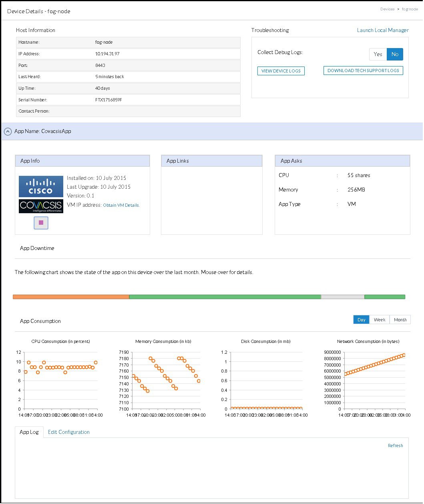Switch consumption charts to Week view
This screenshot has height=504, width=424.
(x=380, y=320)
